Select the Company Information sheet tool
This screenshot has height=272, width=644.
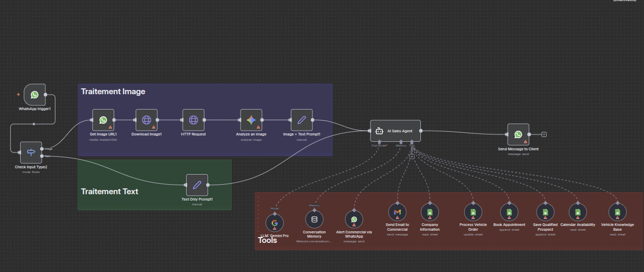[430, 212]
